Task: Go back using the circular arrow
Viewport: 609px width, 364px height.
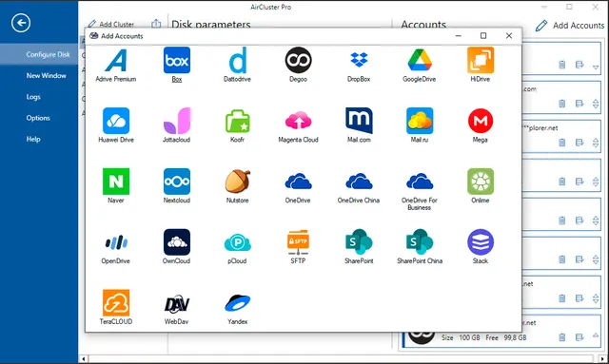Action: [21, 23]
